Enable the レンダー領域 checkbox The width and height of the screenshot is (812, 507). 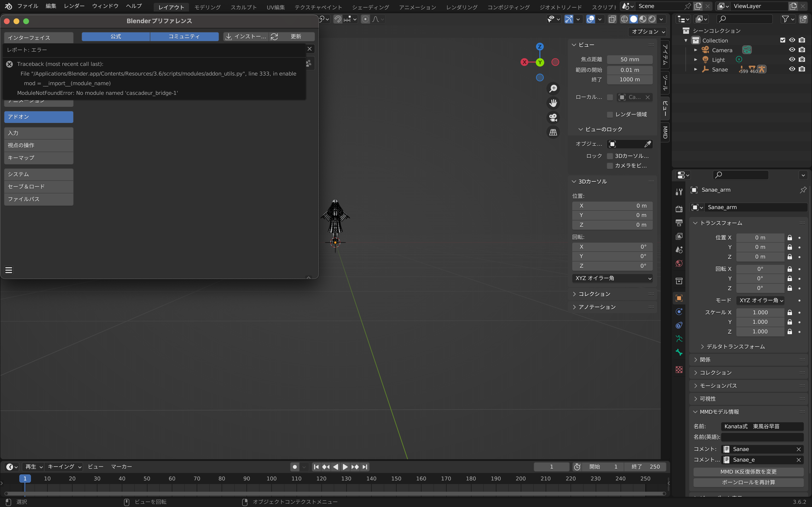[x=610, y=115]
